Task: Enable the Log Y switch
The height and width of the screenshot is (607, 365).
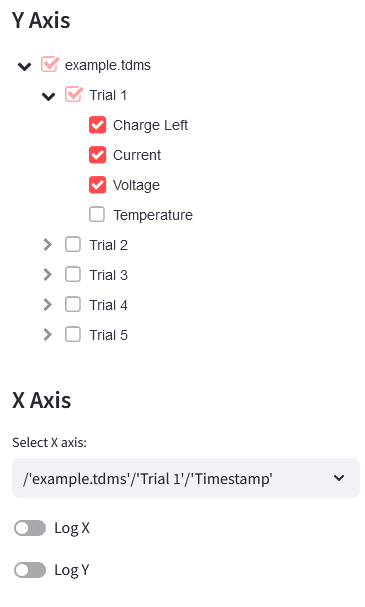Action: click(x=30, y=570)
